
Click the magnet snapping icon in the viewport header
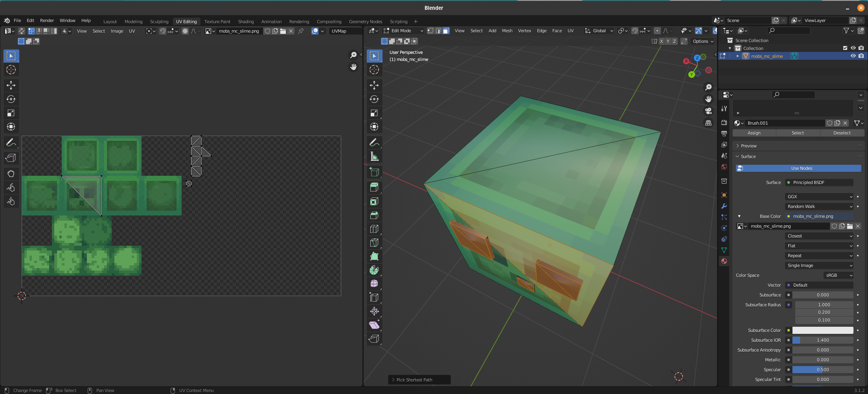click(x=634, y=31)
